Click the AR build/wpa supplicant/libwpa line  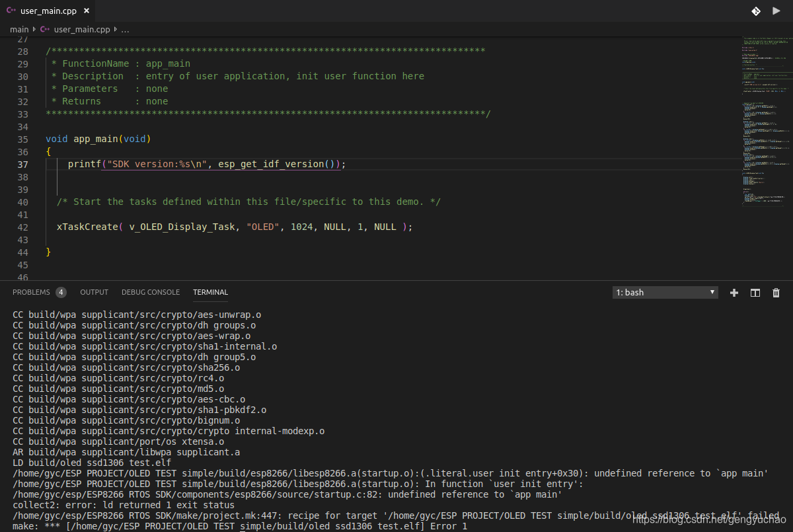point(126,452)
